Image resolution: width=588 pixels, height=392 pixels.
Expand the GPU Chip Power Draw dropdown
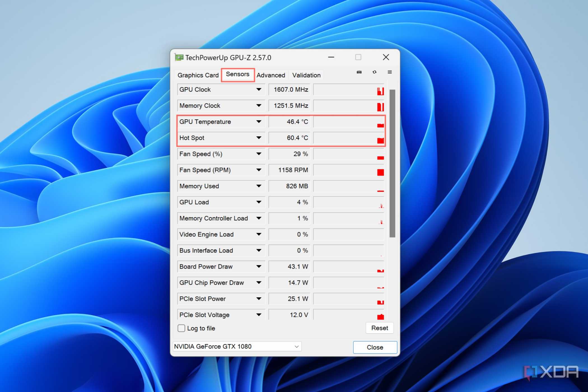tap(259, 283)
